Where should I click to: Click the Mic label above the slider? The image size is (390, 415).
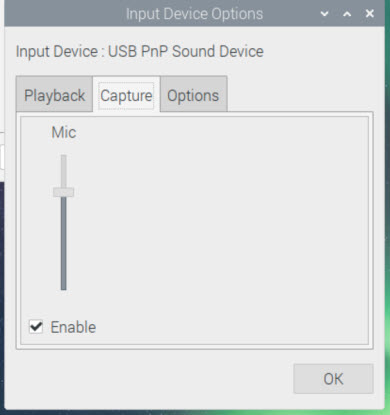(x=64, y=132)
